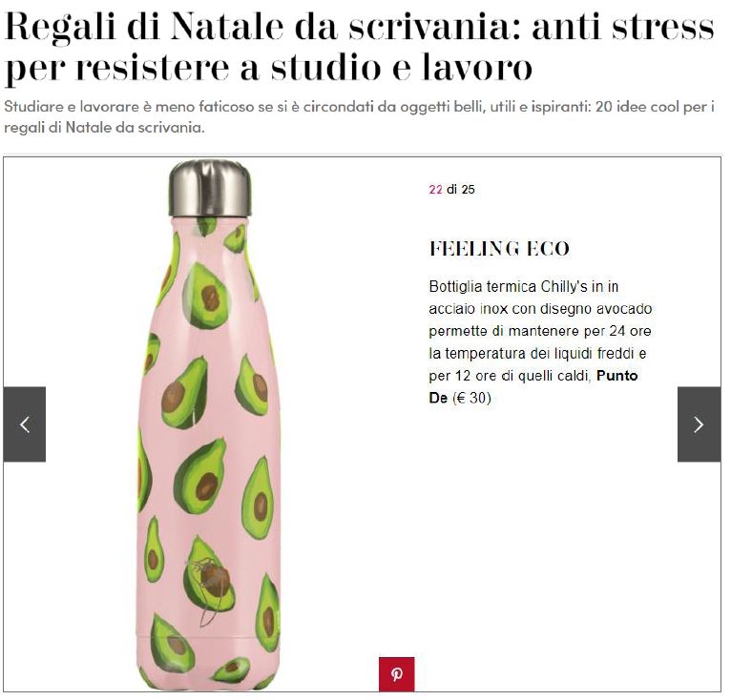Click the 'FEELING ECO' slide title
Screen dimensions: 731x700
tap(499, 248)
